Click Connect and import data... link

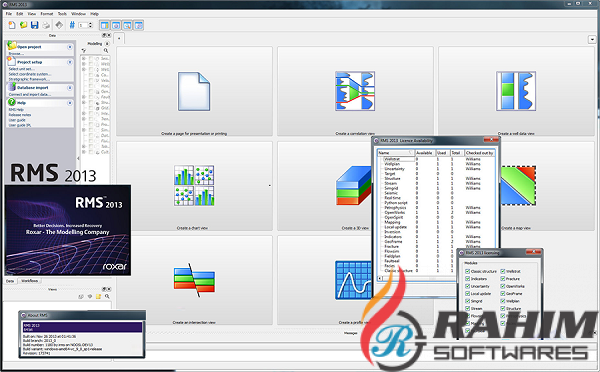[x=29, y=94]
